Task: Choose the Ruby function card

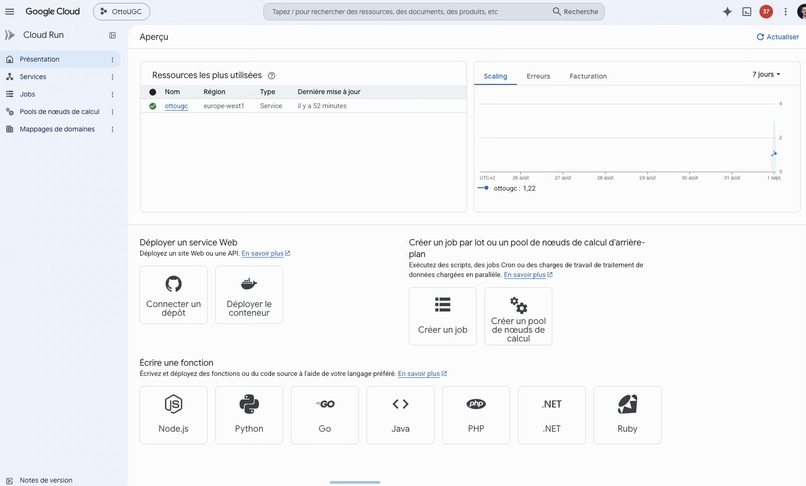Action: pos(627,415)
